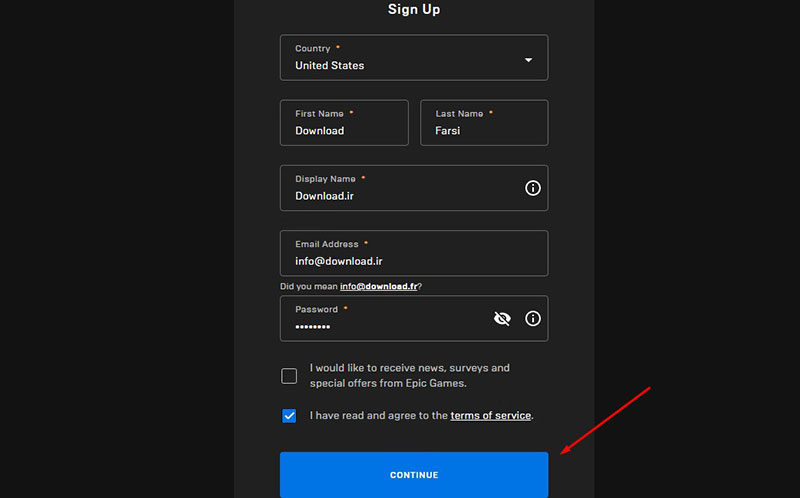Image resolution: width=800 pixels, height=498 pixels.
Task: Accept the suggested email info@download.fr
Action: tap(379, 286)
